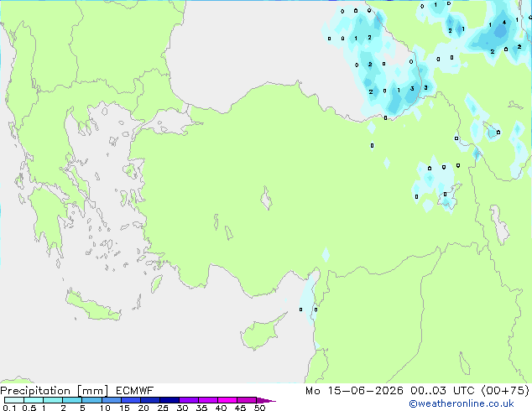Select the 35–40 mm legend color swatch
Viewport: 532px width, 411px height.
(207, 400)
